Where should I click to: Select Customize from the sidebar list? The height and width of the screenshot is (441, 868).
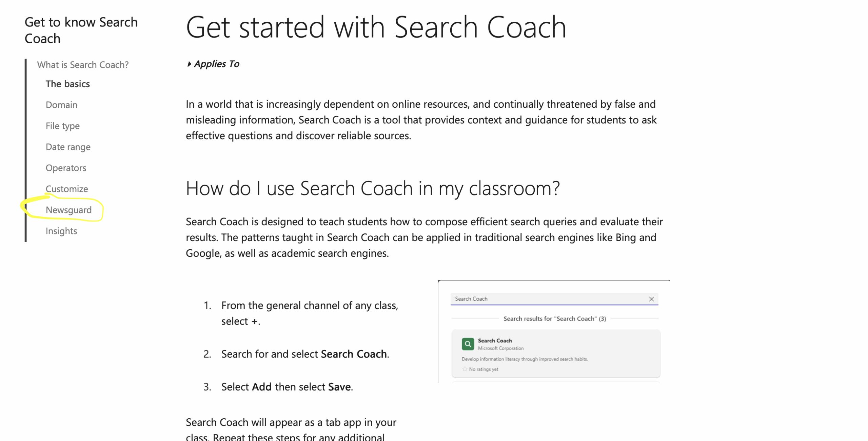pyautogui.click(x=67, y=189)
